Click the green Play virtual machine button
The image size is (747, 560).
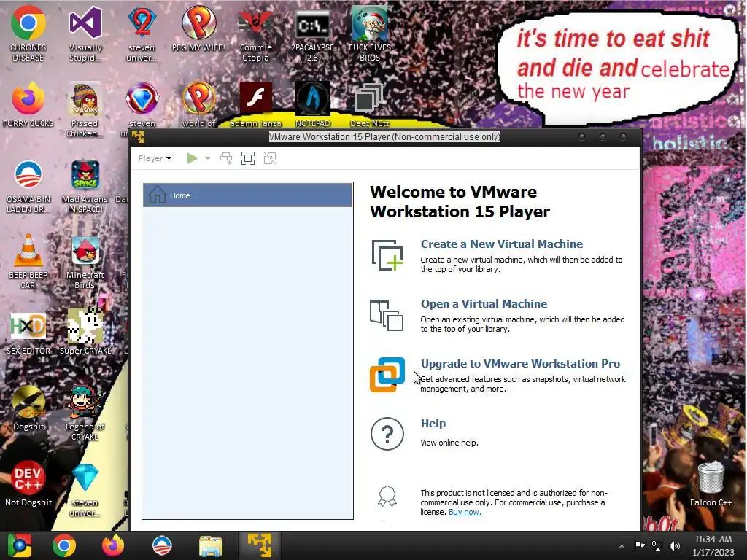coord(193,158)
